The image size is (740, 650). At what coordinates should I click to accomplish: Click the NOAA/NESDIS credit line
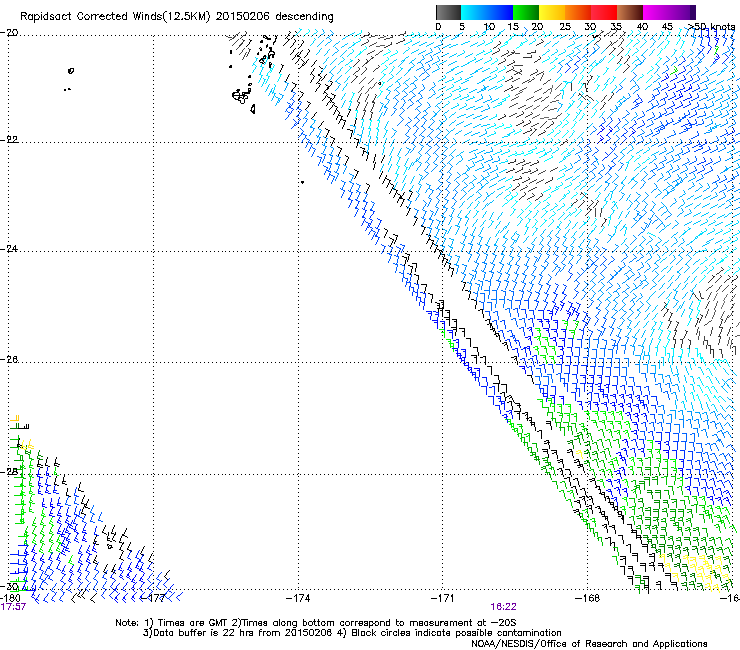pyautogui.click(x=589, y=644)
